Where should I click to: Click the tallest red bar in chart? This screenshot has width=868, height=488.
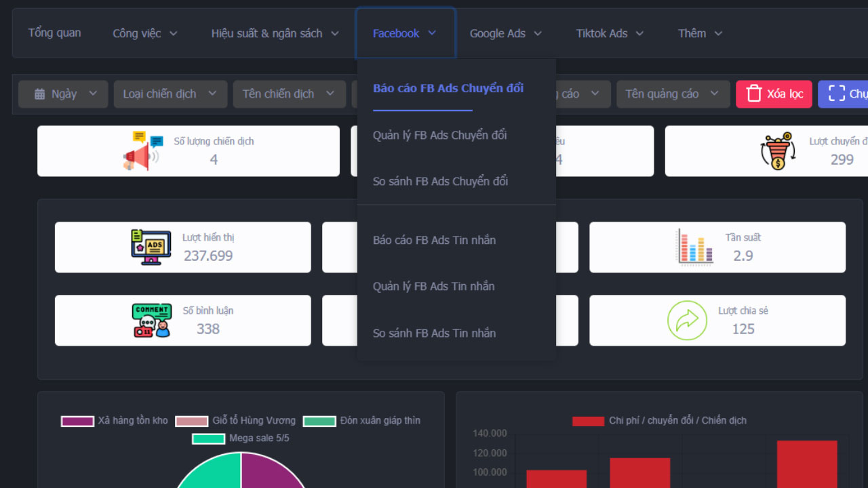(807, 464)
